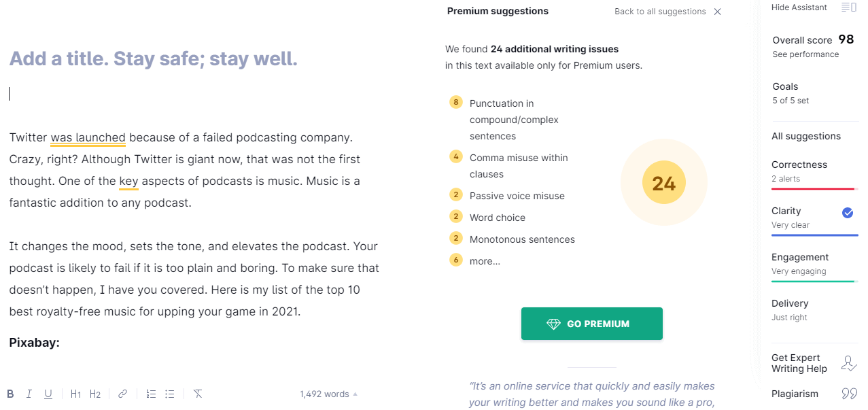Open the Correctness alerts tab
Screen dimensions: 868x410
click(x=799, y=171)
